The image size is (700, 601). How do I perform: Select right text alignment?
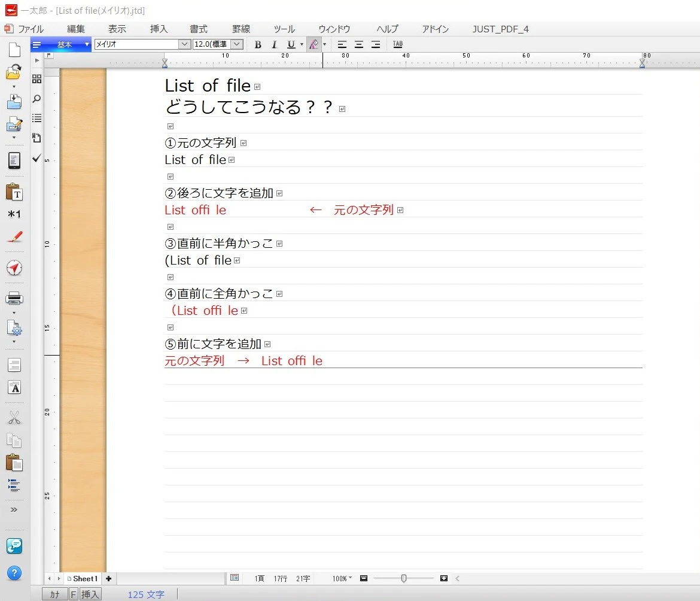376,44
